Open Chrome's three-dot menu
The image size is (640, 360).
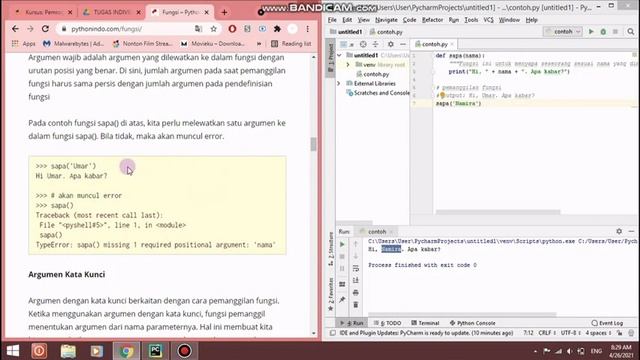[307, 29]
